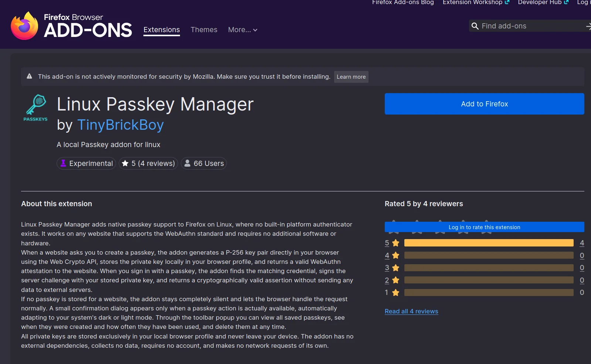Image resolution: width=591 pixels, height=364 pixels.
Task: Switch to the Themes tab
Action: 204,30
